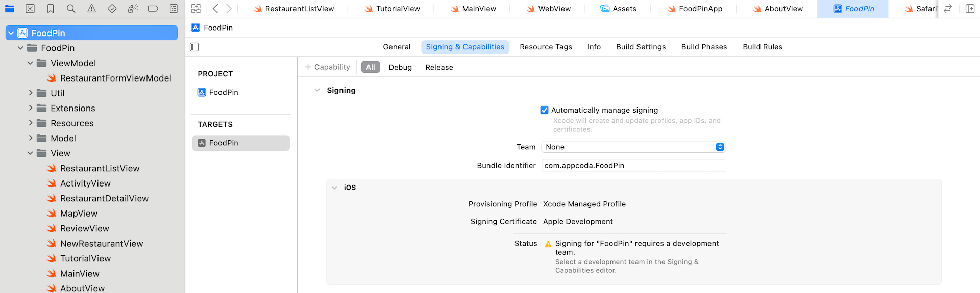Open the Team dropdown

point(633,147)
